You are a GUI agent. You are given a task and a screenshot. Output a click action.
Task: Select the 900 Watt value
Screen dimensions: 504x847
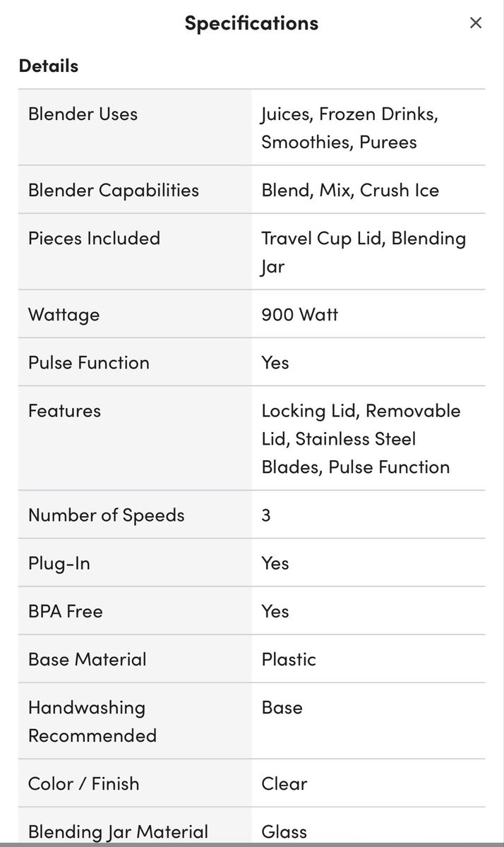click(x=299, y=314)
